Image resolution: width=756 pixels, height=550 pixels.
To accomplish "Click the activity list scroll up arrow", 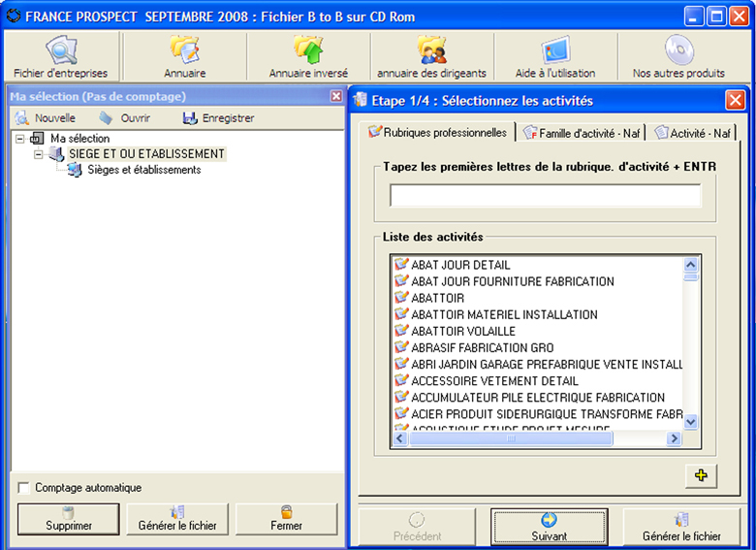I will coord(690,265).
